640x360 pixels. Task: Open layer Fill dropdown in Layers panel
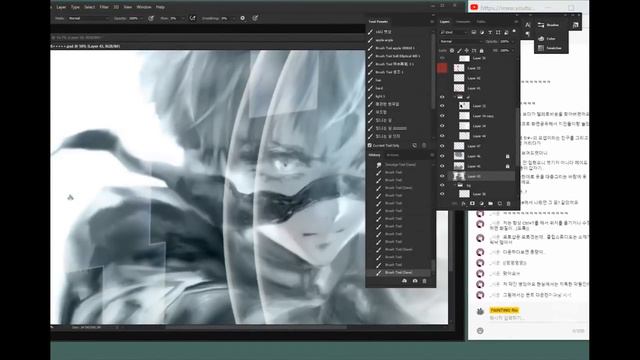tap(513, 51)
